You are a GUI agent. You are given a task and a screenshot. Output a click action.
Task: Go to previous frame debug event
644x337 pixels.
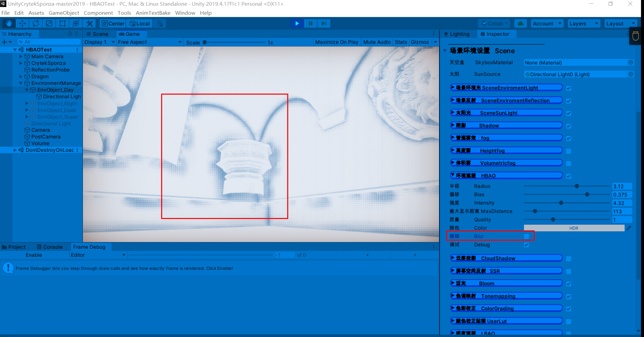[x=367, y=255]
